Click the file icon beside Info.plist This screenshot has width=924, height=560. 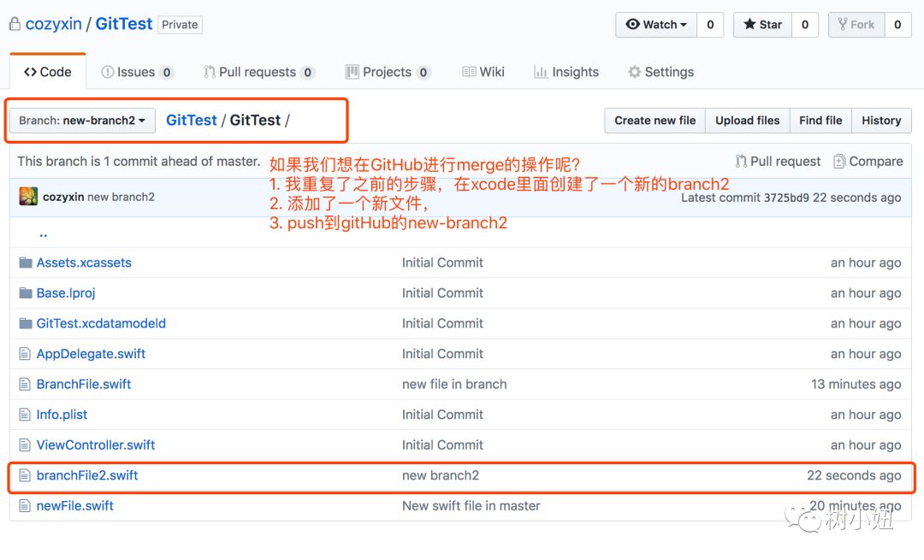coord(25,415)
